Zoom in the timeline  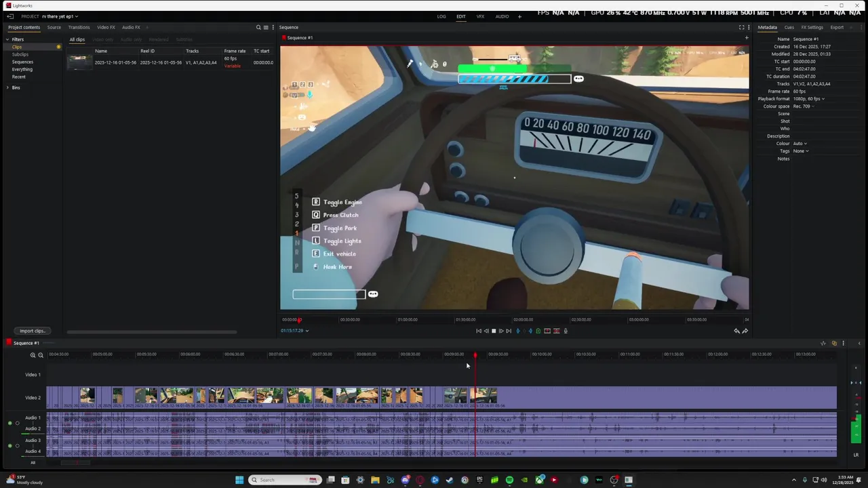pyautogui.click(x=33, y=355)
